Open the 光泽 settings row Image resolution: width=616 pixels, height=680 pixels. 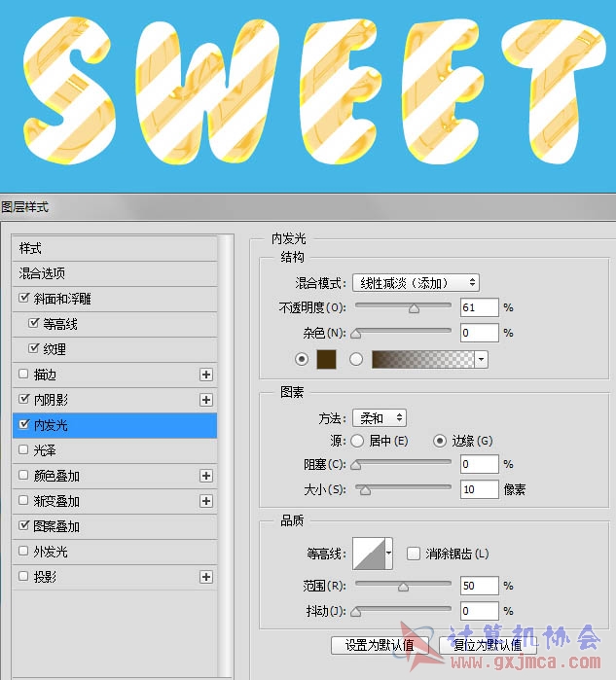point(115,450)
